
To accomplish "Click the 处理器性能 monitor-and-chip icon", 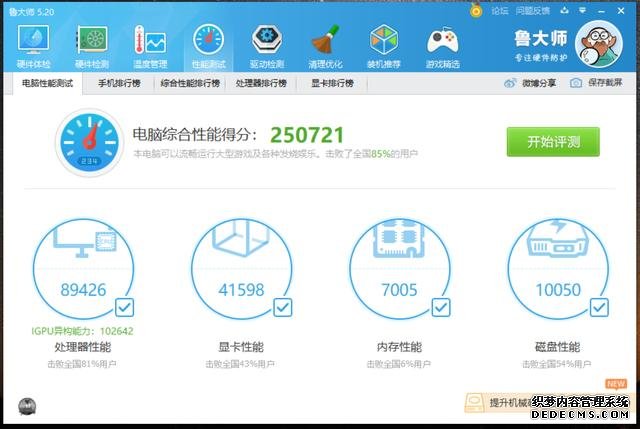I will pos(84,241).
